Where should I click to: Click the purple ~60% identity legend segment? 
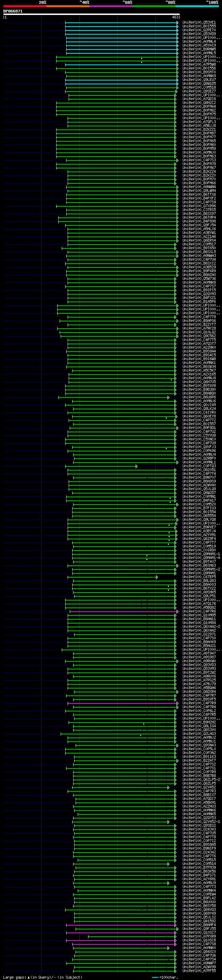point(111,6)
